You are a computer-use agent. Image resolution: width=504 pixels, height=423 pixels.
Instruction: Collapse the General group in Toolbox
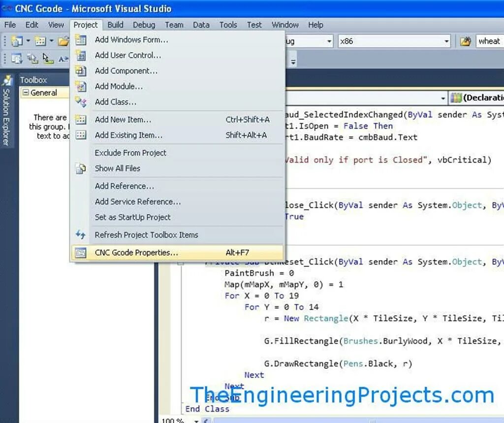(26, 93)
